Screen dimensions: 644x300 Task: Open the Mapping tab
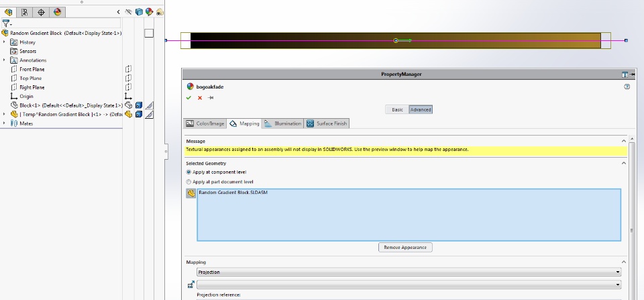[244, 123]
